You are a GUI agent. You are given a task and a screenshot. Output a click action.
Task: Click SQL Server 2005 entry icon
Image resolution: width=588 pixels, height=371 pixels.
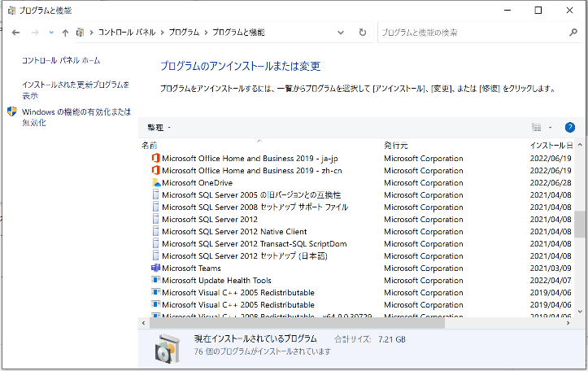tap(155, 194)
